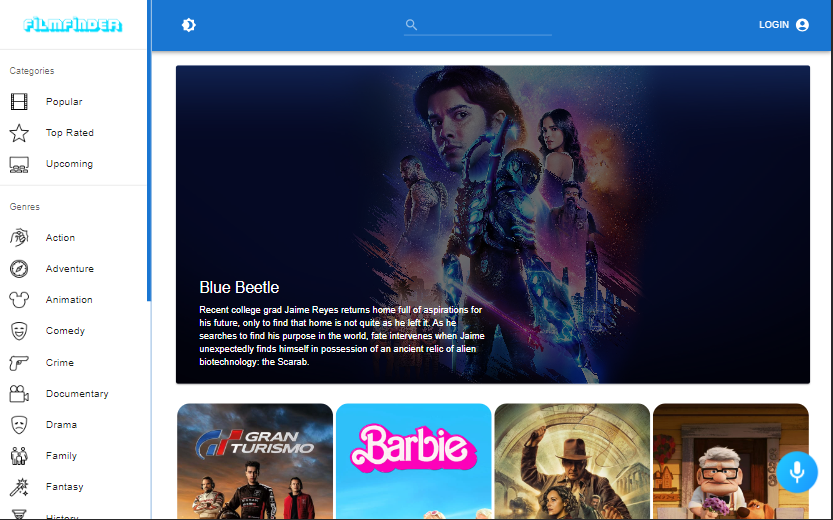Click the Crime gun icon
This screenshot has height=520, width=833.
19,363
